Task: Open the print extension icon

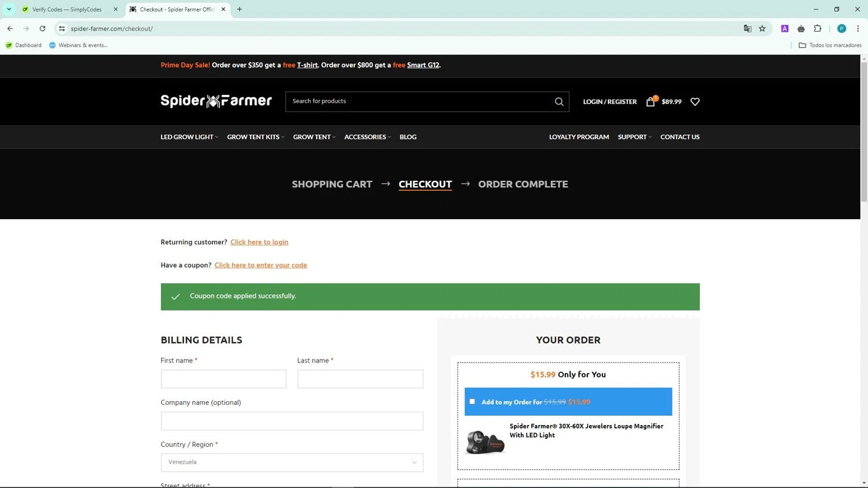Action: pyautogui.click(x=801, y=28)
